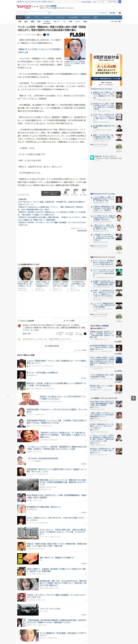This screenshot has width=138, height=644.
Task: Click the なるほど reaction on first comment
Action: [70, 333]
